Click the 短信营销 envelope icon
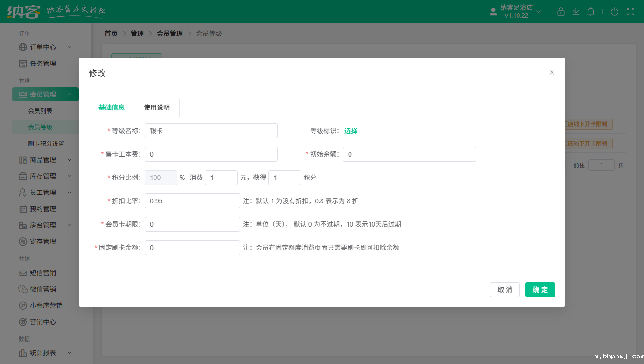The height and width of the screenshot is (364, 644). [22, 273]
